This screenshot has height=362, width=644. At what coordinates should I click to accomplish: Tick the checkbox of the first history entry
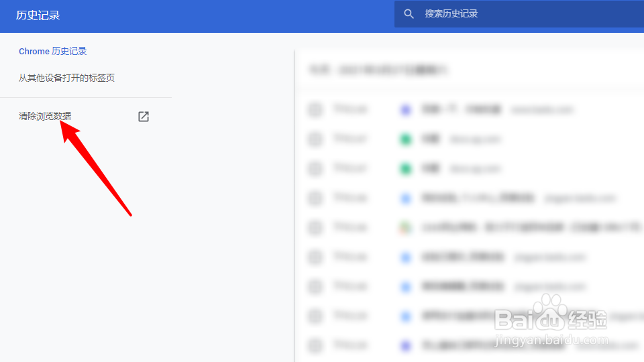(x=315, y=109)
